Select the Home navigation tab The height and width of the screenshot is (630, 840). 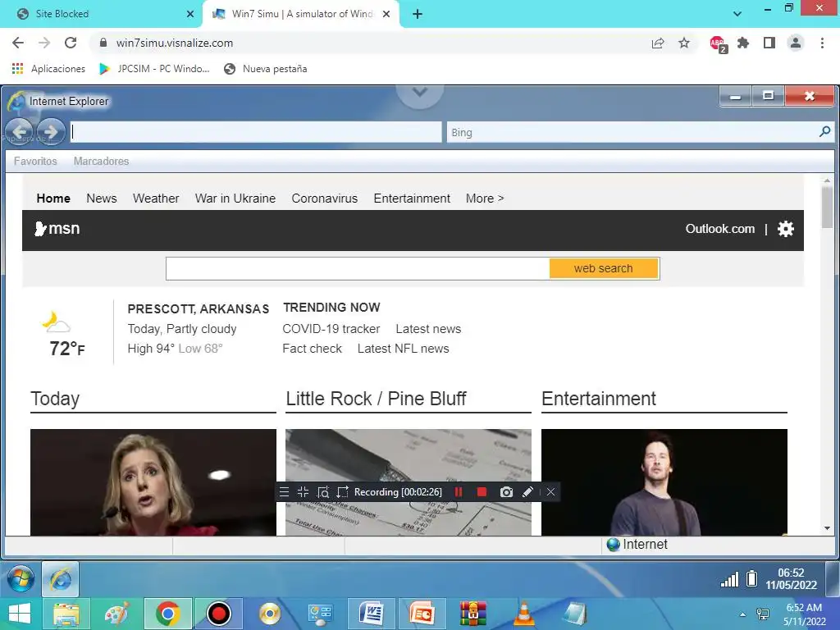click(53, 199)
